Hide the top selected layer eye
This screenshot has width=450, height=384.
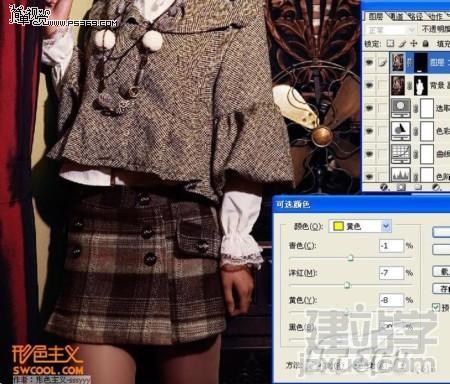pyautogui.click(x=369, y=62)
